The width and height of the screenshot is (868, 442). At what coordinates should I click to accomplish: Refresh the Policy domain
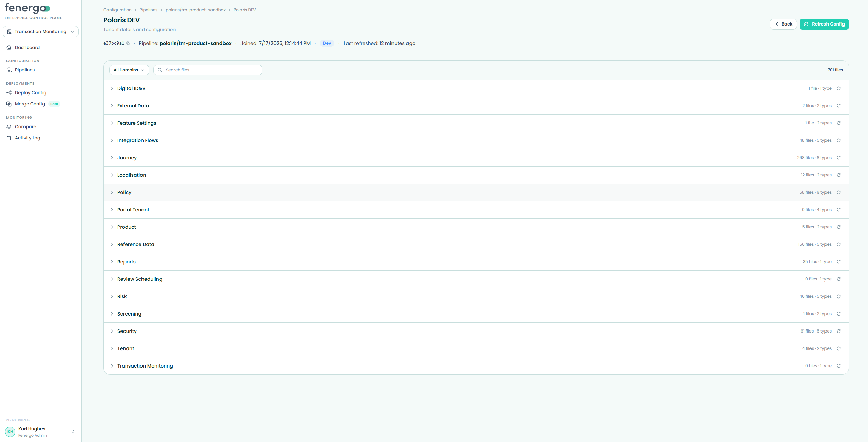pos(839,192)
